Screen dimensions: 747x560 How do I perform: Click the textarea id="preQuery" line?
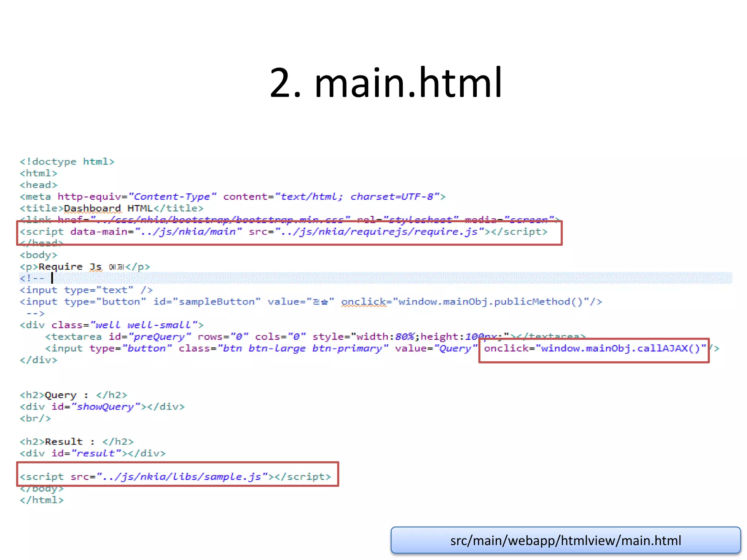point(316,337)
